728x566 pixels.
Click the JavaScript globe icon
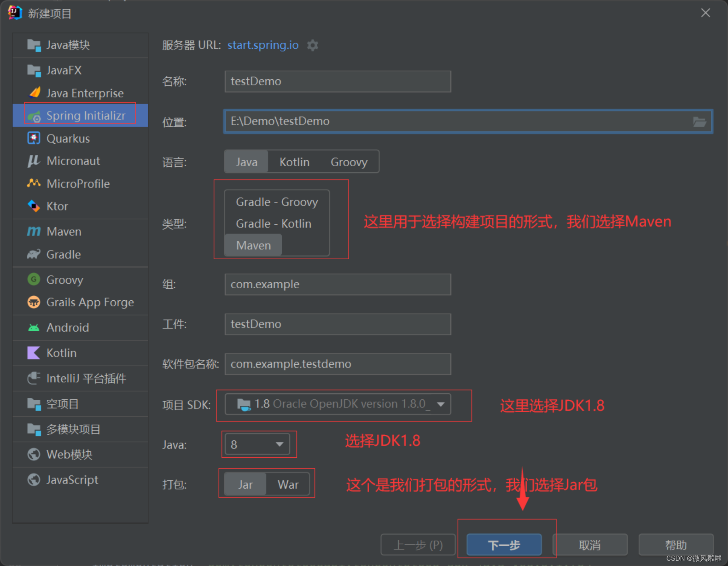[34, 479]
